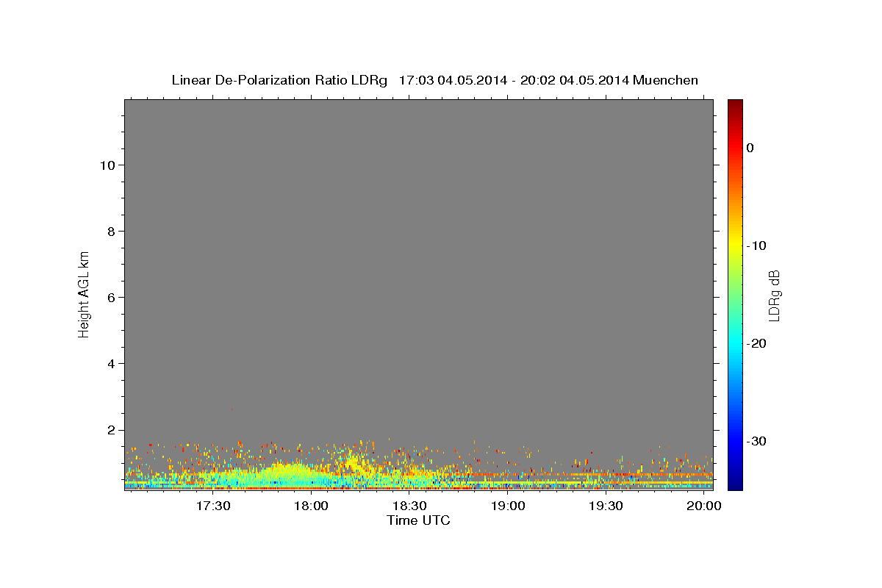Select the 18:00 time tick label
882x588 pixels.
[311, 506]
